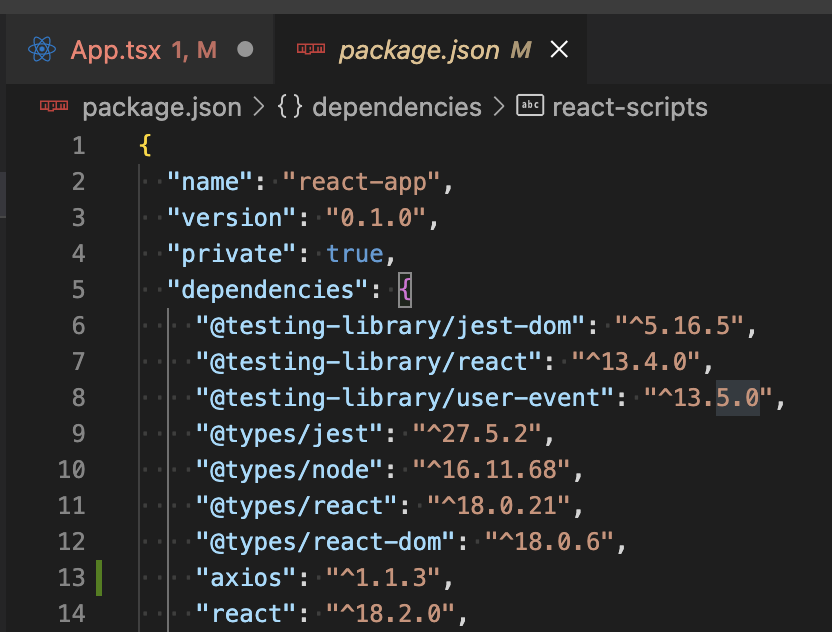Click the "^13.4.0" version value

[x=637, y=362]
